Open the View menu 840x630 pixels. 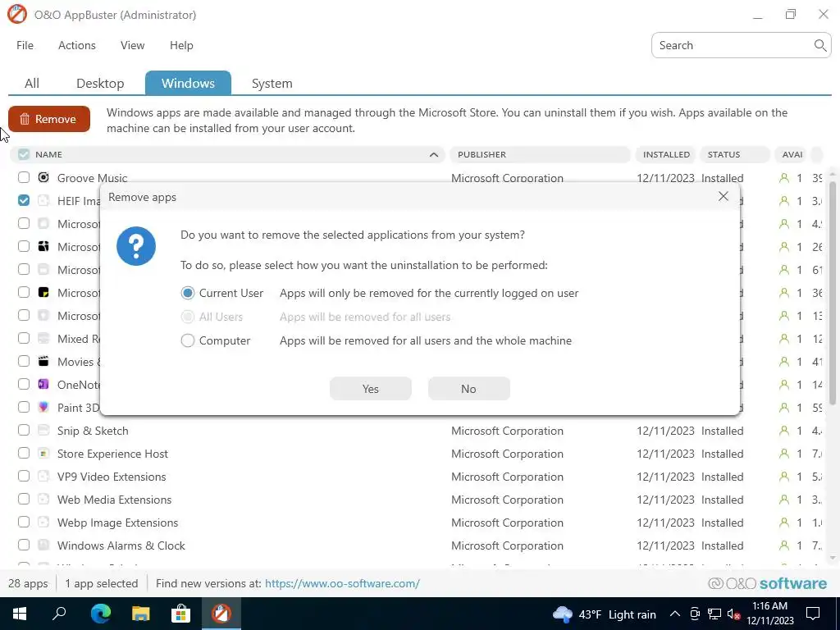click(132, 46)
